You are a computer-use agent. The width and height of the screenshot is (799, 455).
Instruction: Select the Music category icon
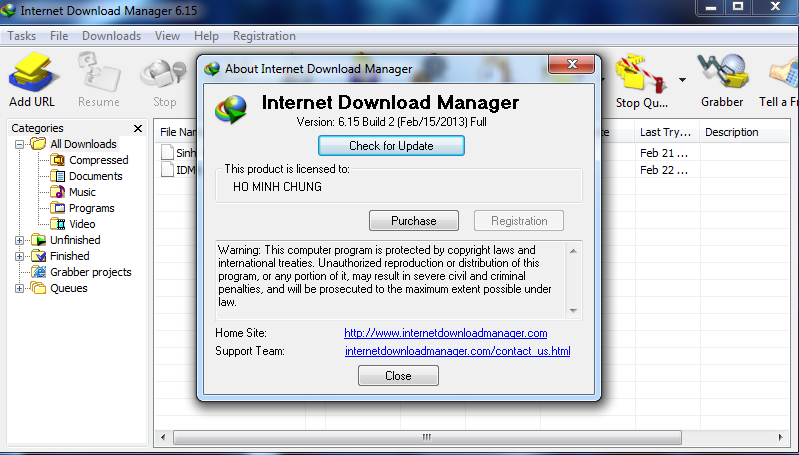click(58, 192)
